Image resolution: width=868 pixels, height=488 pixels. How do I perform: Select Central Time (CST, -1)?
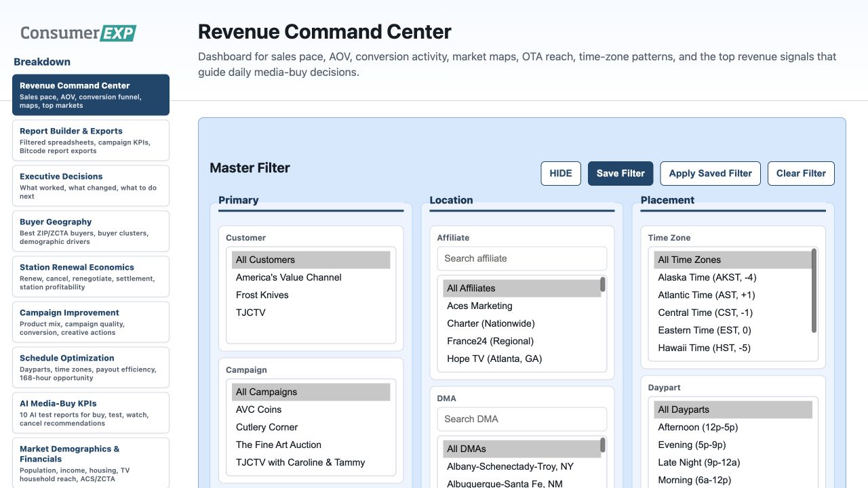pos(732,312)
